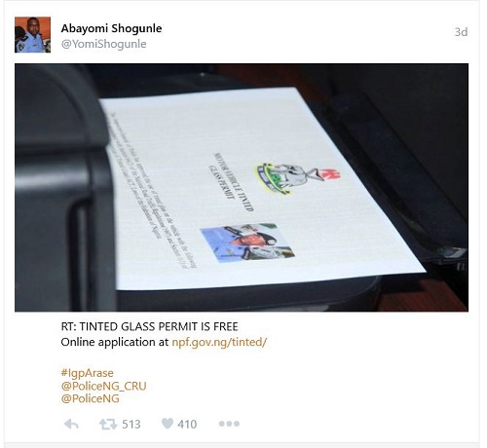Click the reply arrow icon
Screen dimensions: 487x448
pos(71,424)
